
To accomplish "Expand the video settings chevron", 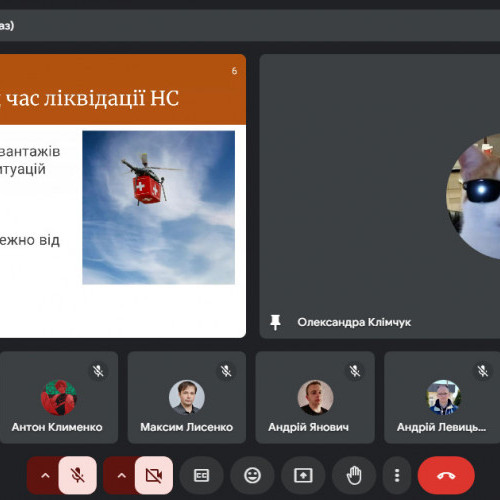I will point(121,476).
